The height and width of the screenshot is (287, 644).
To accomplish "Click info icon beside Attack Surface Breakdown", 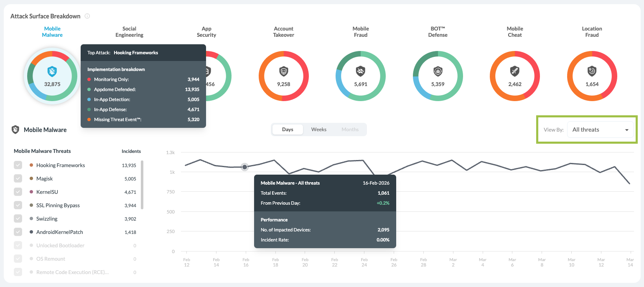I will [87, 16].
